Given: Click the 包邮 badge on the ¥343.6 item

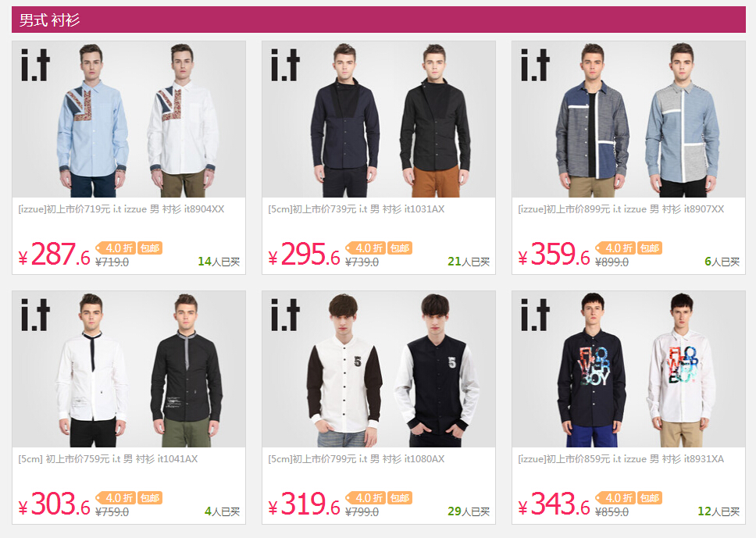Looking at the screenshot, I should 650,497.
